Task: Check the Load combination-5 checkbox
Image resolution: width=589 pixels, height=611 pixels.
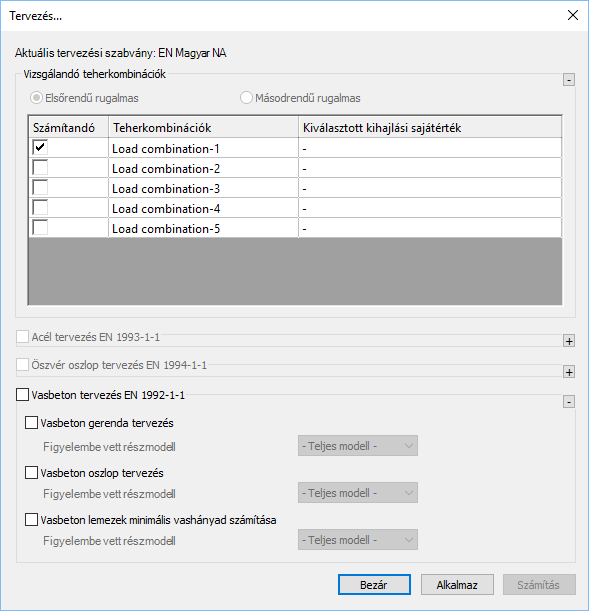Action: coord(40,227)
